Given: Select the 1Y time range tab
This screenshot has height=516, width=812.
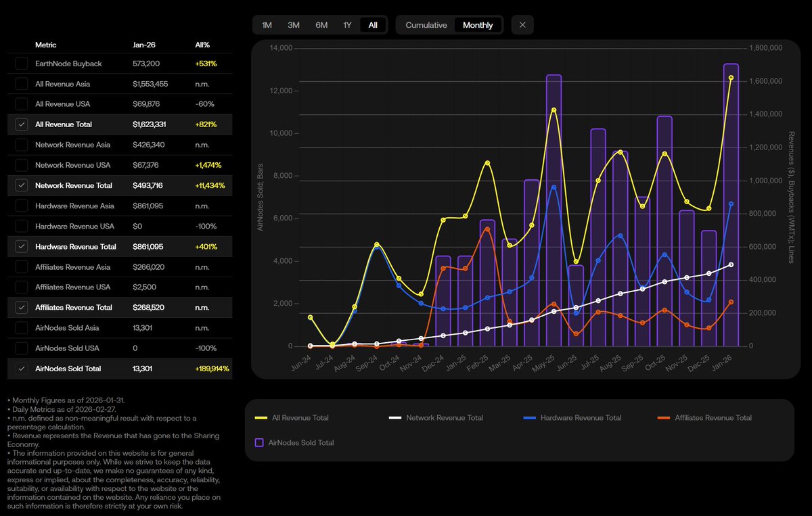Looking at the screenshot, I should 347,24.
